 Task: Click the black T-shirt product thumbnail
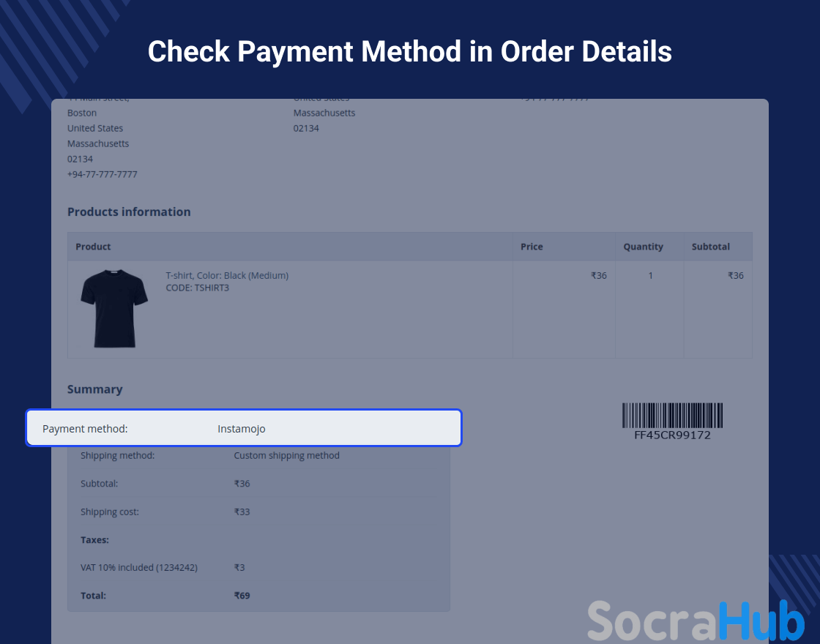point(114,308)
